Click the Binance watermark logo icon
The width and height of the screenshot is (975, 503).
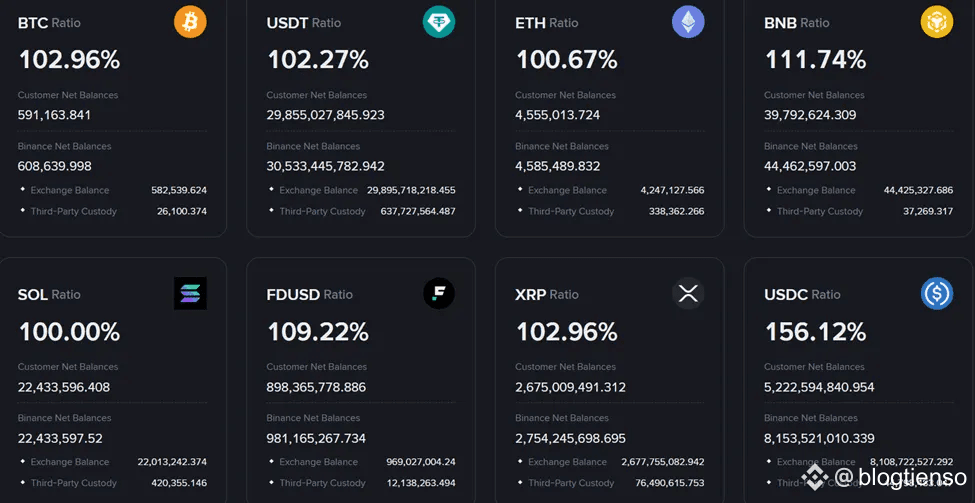click(x=815, y=478)
